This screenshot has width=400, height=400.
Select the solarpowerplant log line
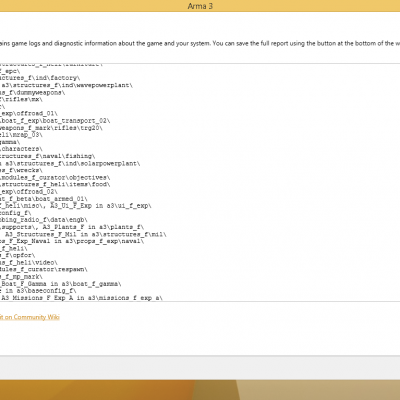70,163
